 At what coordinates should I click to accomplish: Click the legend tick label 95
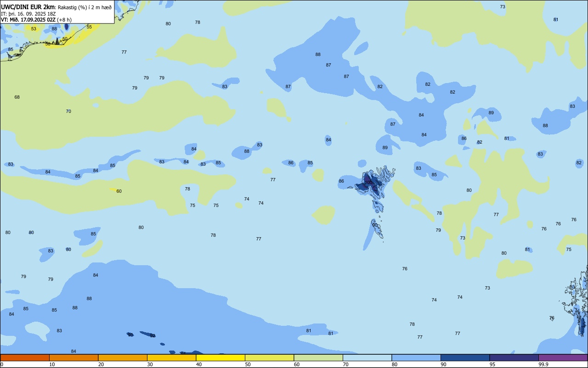pos(492,364)
